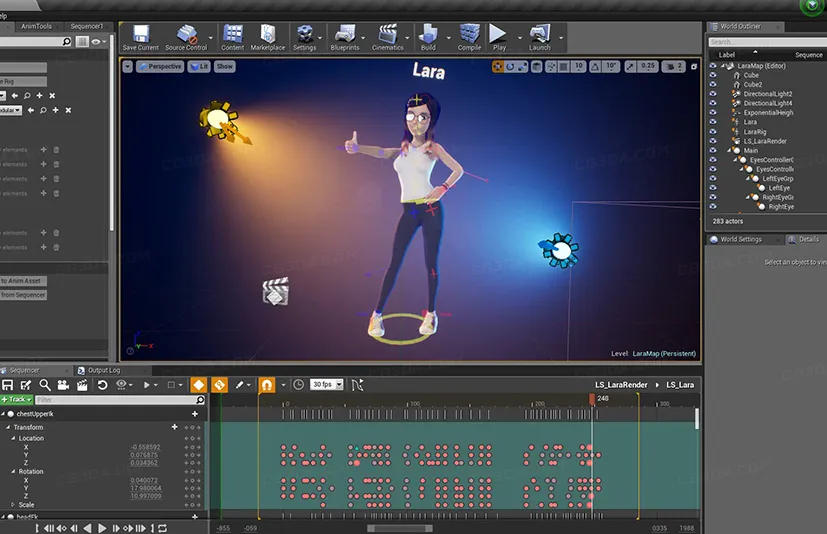The width and height of the screenshot is (827, 534).
Task: Collapse the Location track group
Action: (x=13, y=438)
